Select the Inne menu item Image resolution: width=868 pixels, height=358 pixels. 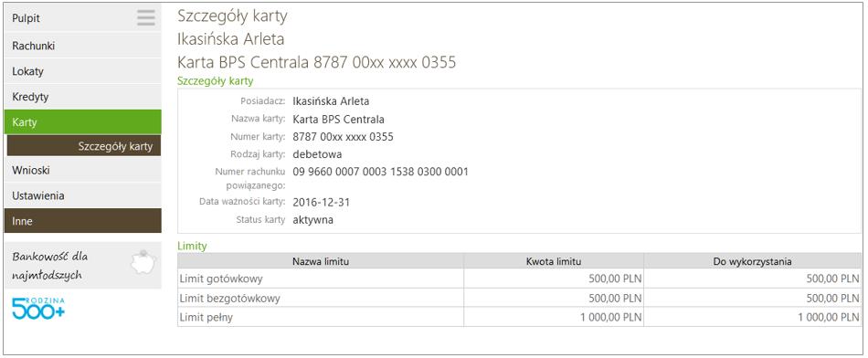pos(82,221)
